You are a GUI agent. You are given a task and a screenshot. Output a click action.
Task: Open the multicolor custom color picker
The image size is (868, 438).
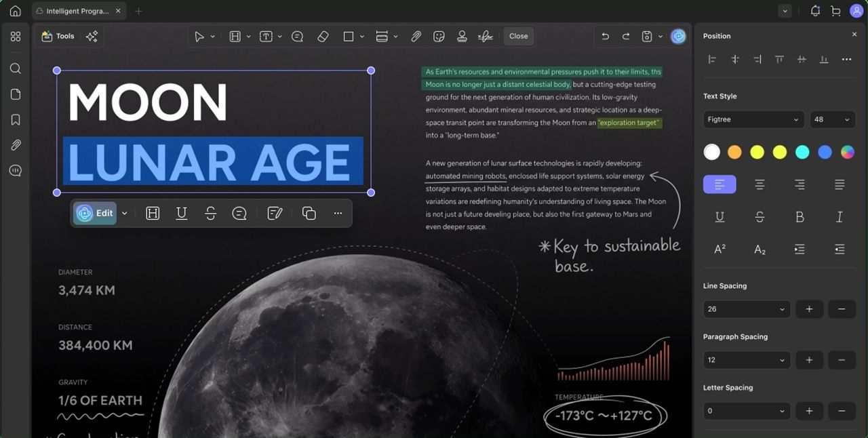pos(847,153)
